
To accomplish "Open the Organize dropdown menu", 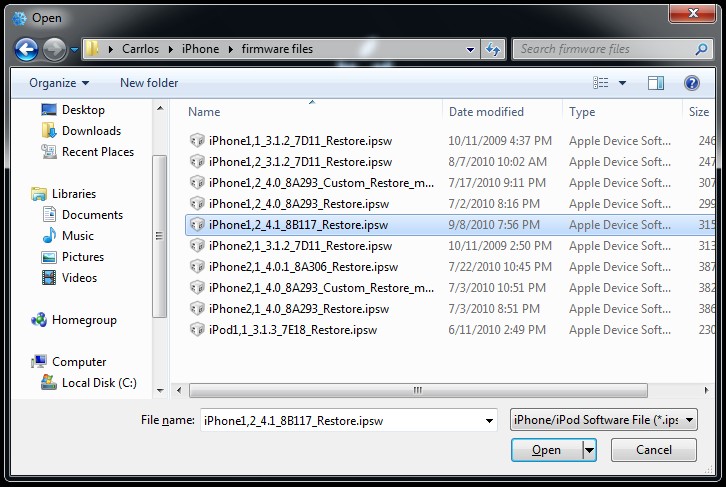I will (x=59, y=83).
